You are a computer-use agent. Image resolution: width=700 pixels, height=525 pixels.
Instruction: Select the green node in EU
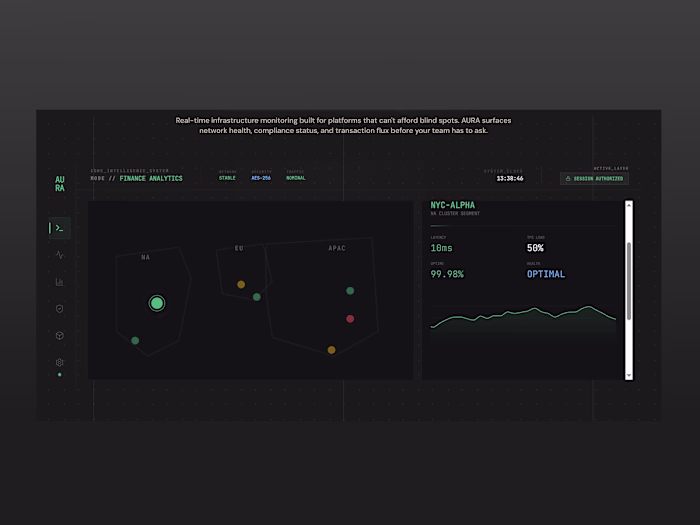click(x=257, y=297)
